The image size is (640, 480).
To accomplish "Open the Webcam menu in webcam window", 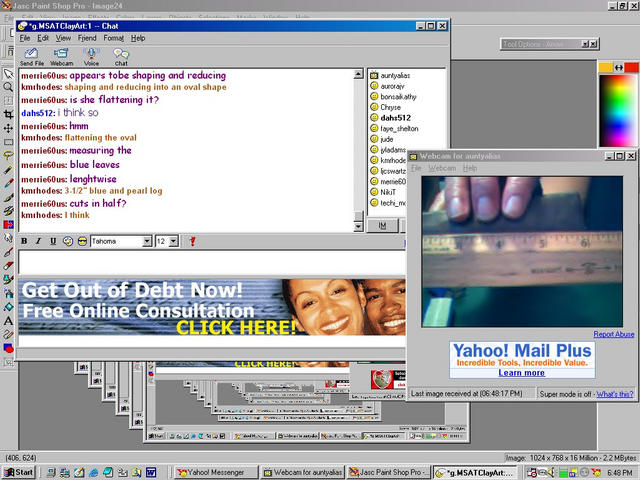I will (x=442, y=168).
